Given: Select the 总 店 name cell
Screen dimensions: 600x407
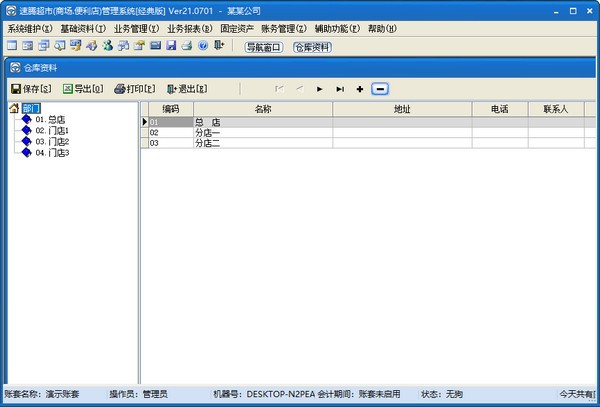Looking at the screenshot, I should (x=263, y=122).
